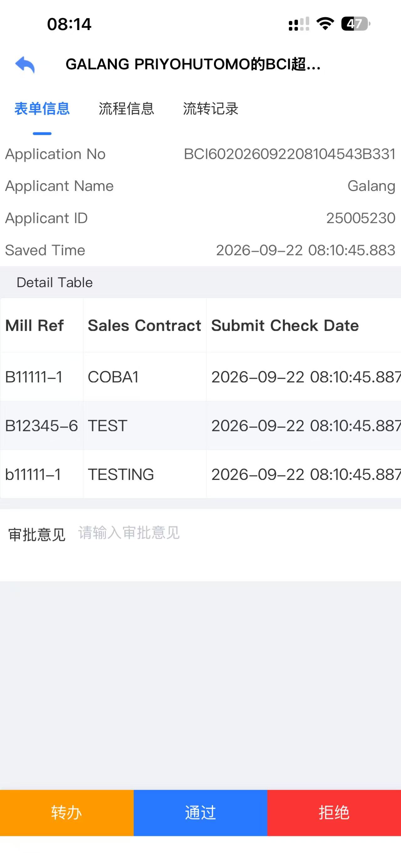Tap the cellular signal icon
Viewport: 401px width, 868px height.
(299, 24)
